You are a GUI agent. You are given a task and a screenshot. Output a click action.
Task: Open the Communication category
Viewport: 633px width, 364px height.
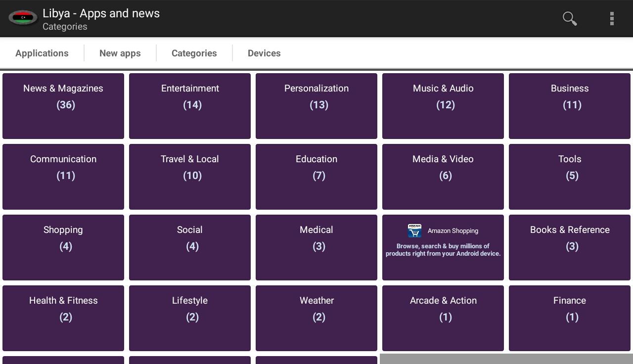pyautogui.click(x=63, y=177)
